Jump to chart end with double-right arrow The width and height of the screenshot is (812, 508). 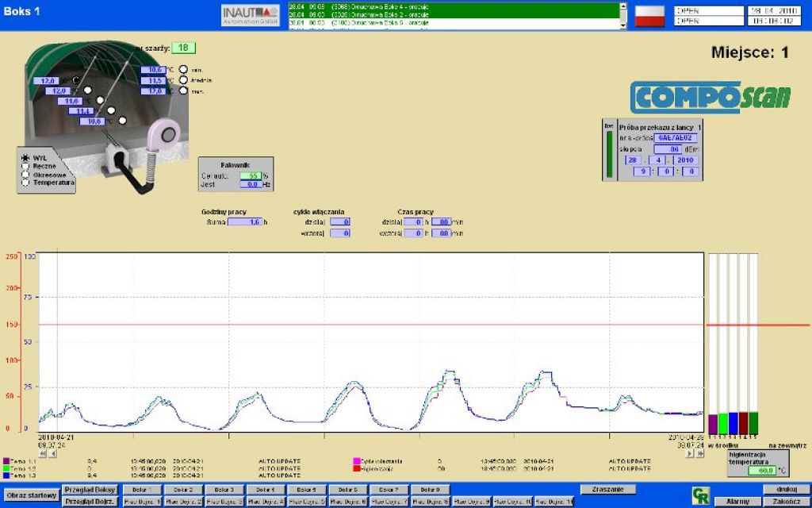click(699, 454)
